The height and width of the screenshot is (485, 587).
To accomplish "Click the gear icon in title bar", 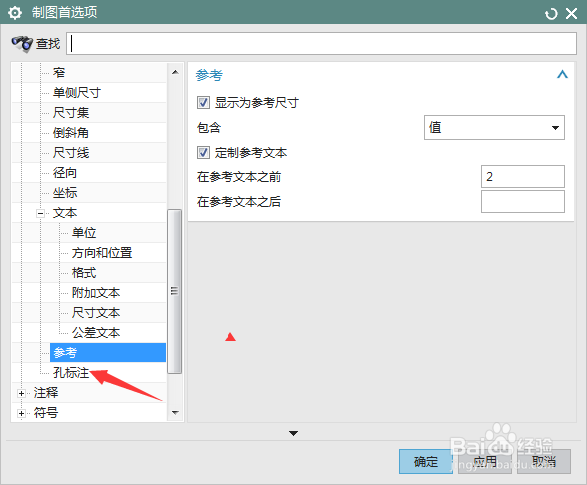I will 15,13.
